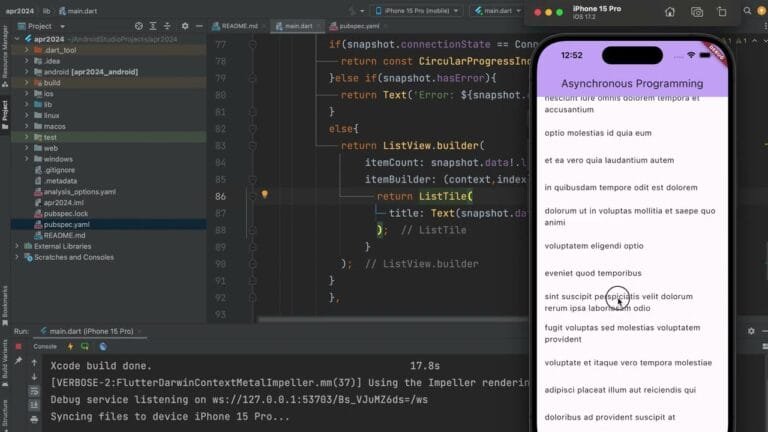
Task: Click 'Xcode build done.' console line
Action: coord(101,366)
